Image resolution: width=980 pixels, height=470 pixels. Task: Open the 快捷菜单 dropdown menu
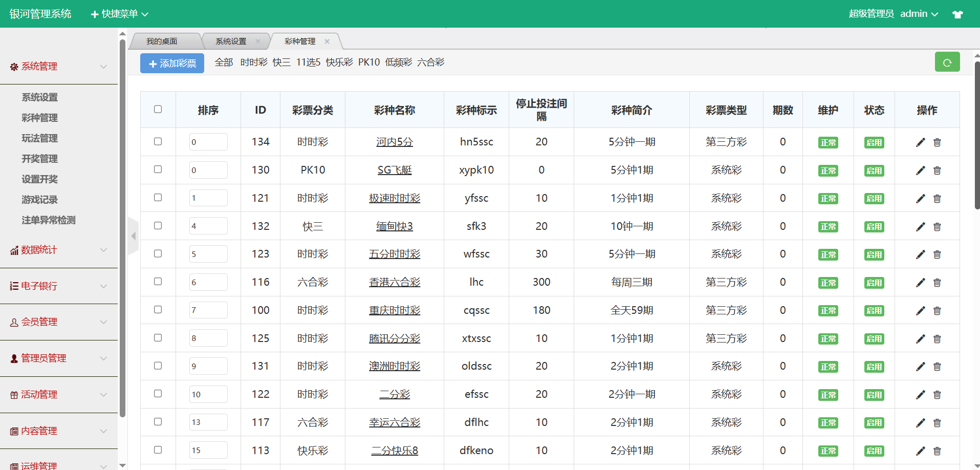(120, 14)
